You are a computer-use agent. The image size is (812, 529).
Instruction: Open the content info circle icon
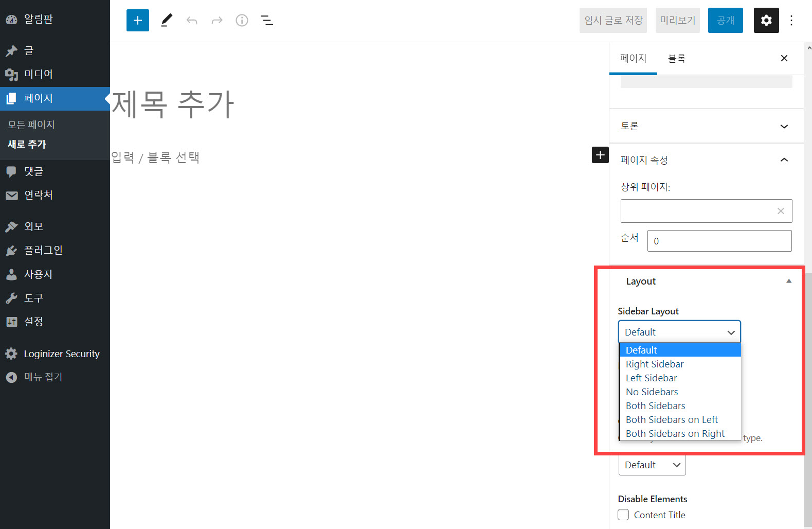click(242, 20)
